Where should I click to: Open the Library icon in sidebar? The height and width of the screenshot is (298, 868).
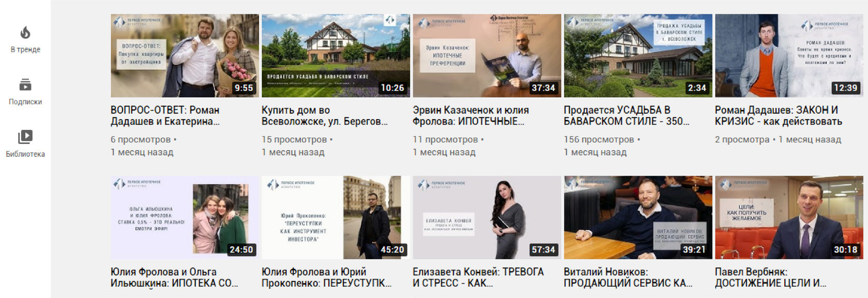tap(25, 137)
